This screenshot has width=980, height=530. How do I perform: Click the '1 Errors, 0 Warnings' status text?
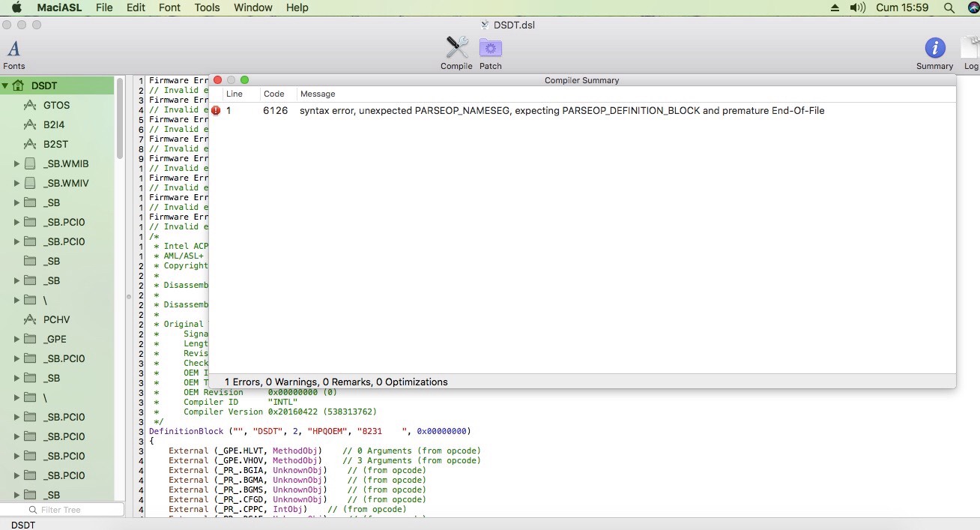point(336,382)
